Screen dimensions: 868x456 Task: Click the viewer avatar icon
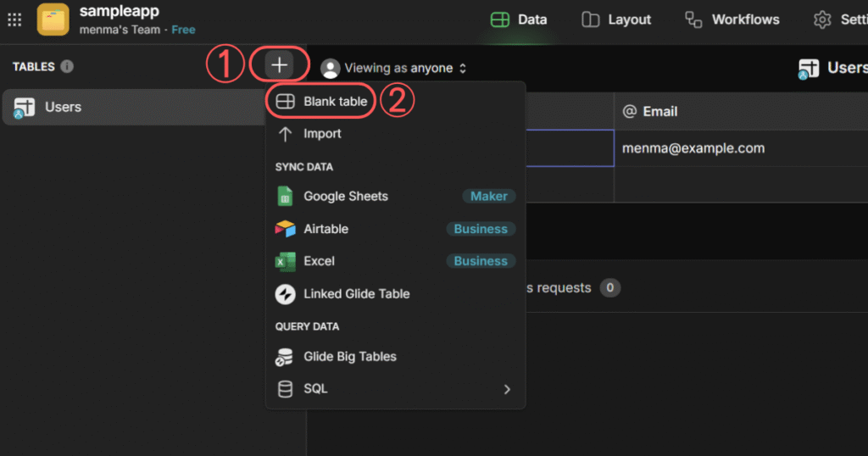330,69
